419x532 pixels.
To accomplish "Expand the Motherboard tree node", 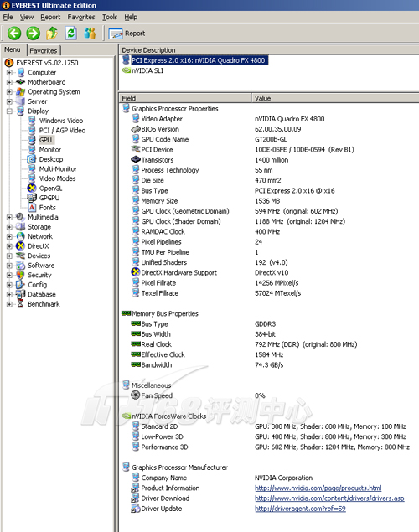I will tap(9, 82).
